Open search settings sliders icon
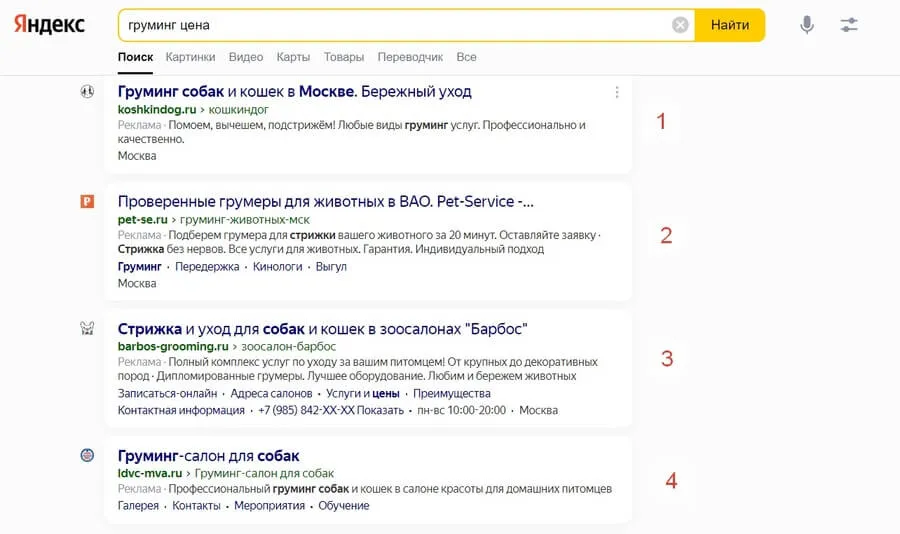900x534 pixels. click(x=849, y=25)
